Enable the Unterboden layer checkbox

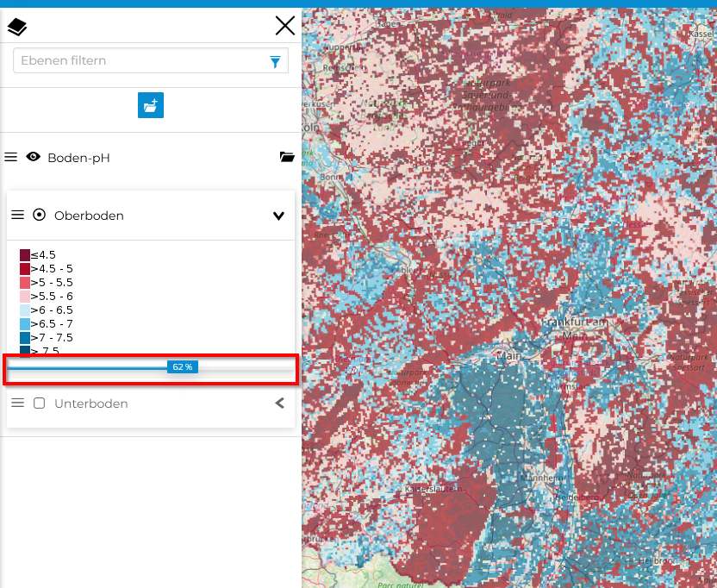(39, 403)
